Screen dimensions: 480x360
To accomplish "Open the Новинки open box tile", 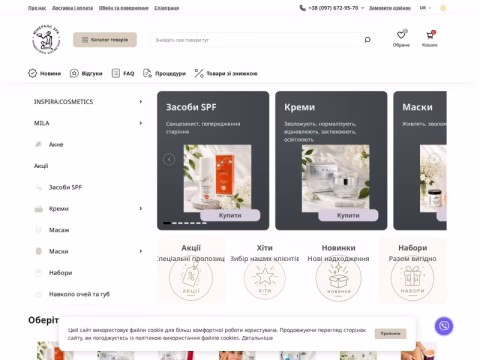I will coord(338,270).
